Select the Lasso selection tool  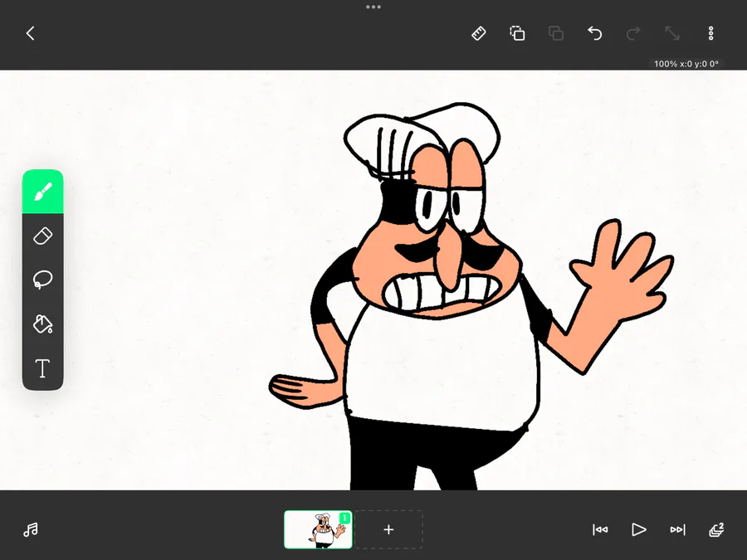pos(43,280)
